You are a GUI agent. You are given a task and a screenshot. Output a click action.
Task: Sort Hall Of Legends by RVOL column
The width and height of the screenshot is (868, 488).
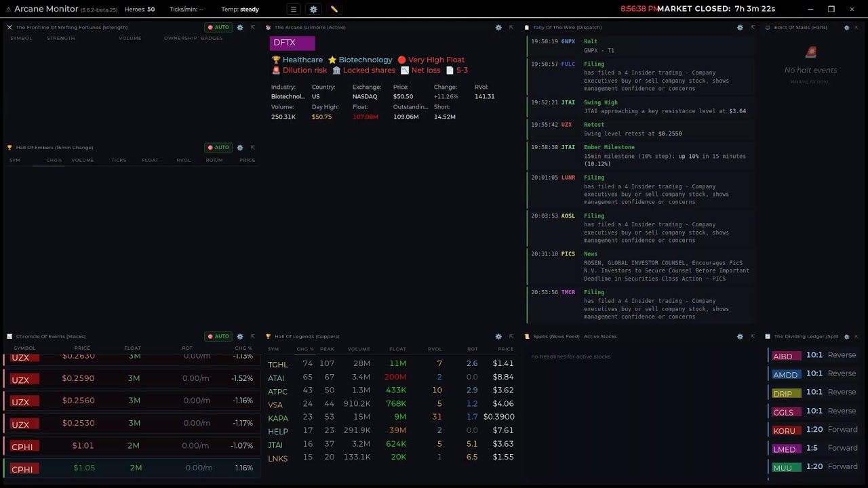point(435,349)
